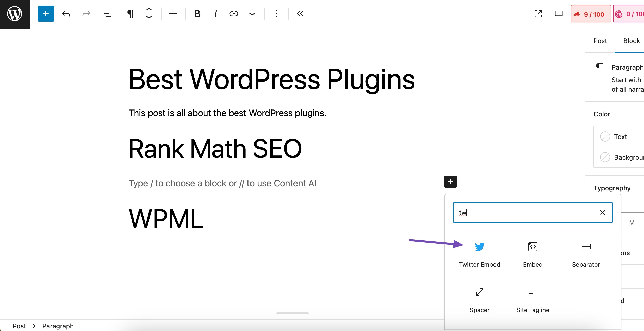The image size is (644, 331).
Task: Open the block inserter plus button in toolbar
Action: coord(46,14)
